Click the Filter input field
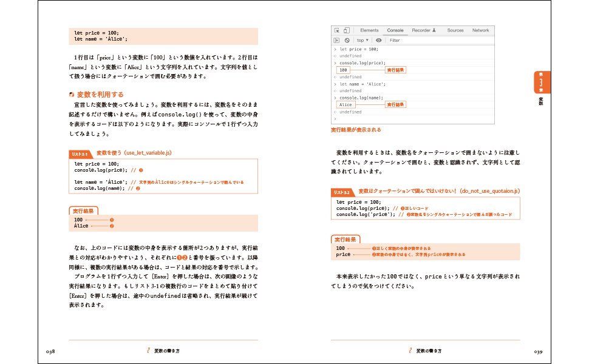This screenshot has height=364, width=589. pos(437,40)
